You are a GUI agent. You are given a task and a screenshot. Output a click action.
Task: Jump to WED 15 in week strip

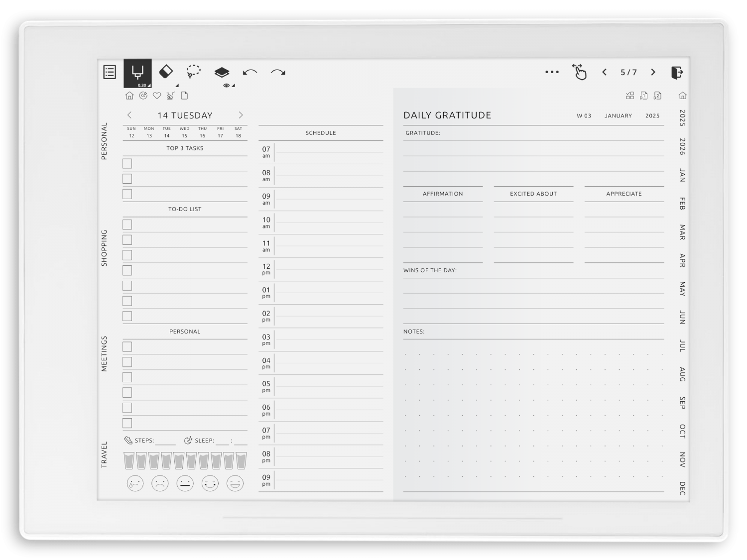[184, 132]
